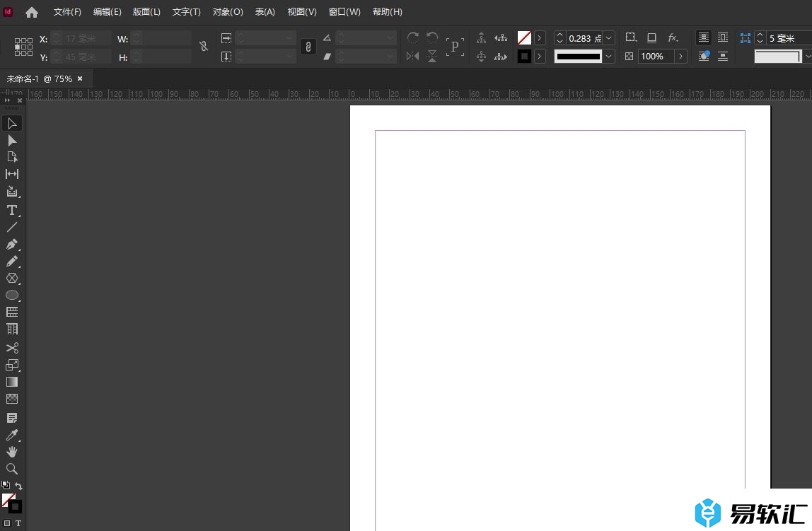
Task: Open the 文件(F) menu
Action: pyautogui.click(x=67, y=12)
